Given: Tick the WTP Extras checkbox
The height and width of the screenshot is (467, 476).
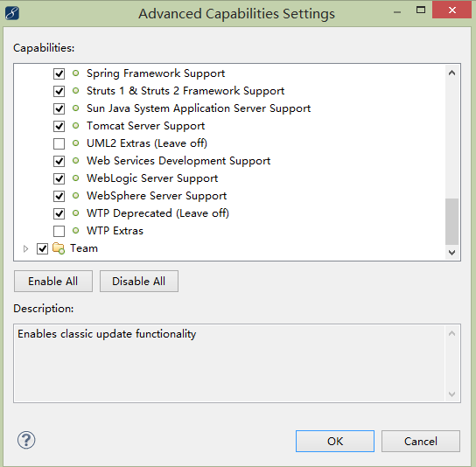Looking at the screenshot, I should (59, 231).
